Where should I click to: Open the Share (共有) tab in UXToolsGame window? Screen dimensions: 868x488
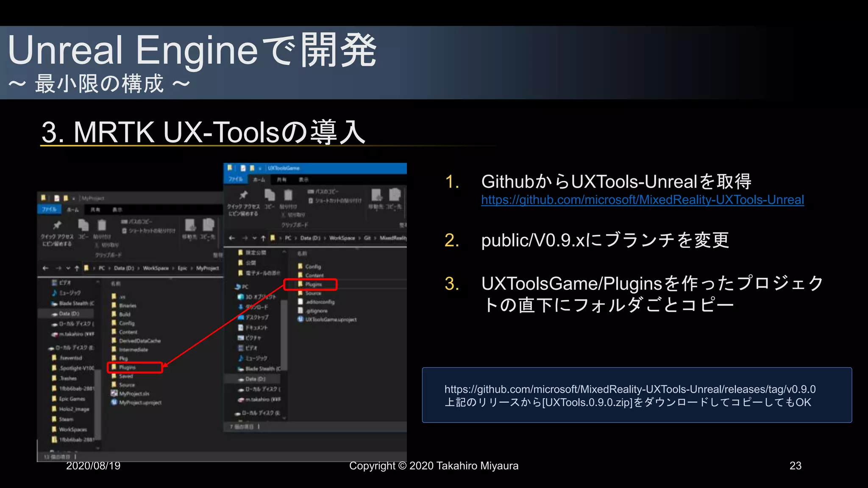282,180
